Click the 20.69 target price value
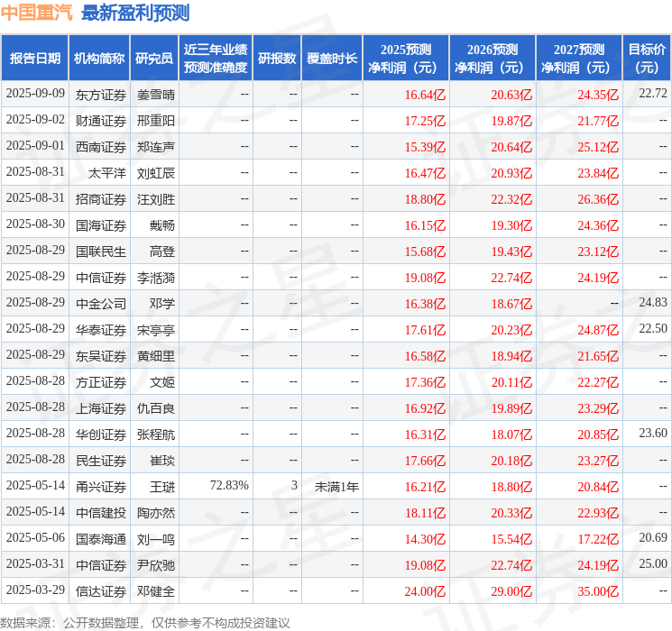This screenshot has height=631, width=672. pos(652,538)
